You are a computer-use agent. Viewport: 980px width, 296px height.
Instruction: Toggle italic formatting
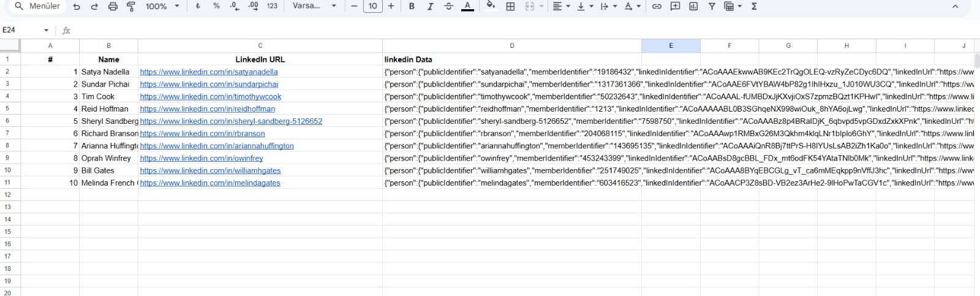click(x=430, y=6)
